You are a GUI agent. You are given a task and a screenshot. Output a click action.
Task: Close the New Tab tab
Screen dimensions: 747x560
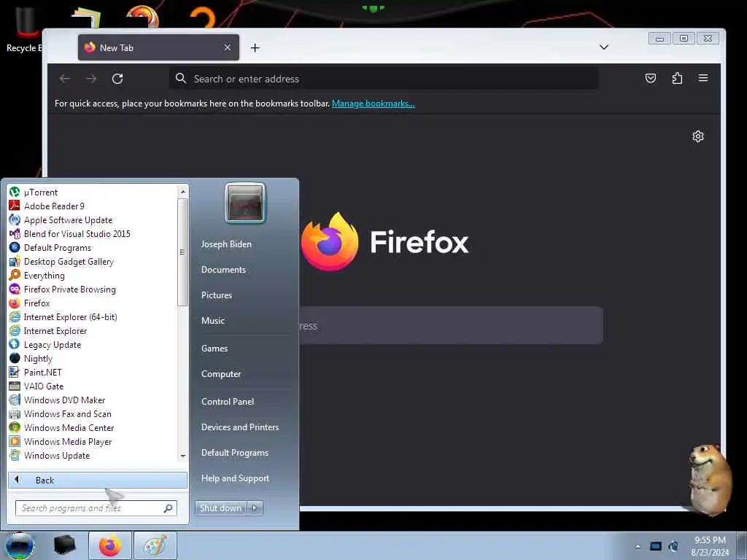click(228, 47)
